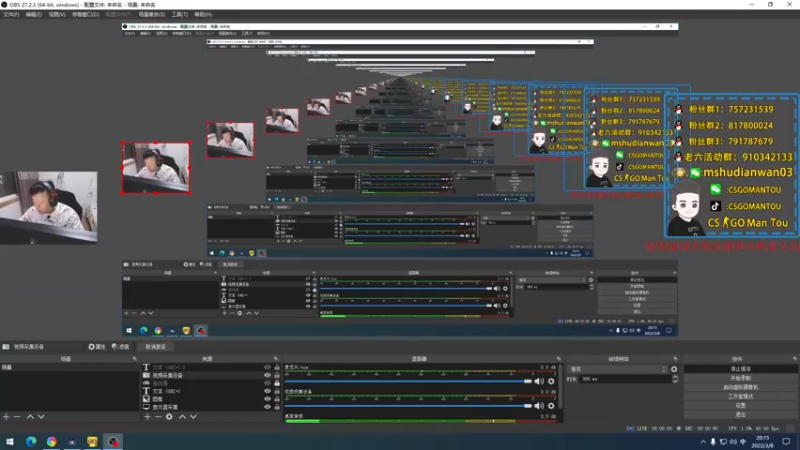The height and width of the screenshot is (450, 800).
Task: Open 设置 settings from Controls panel
Action: tap(740, 405)
